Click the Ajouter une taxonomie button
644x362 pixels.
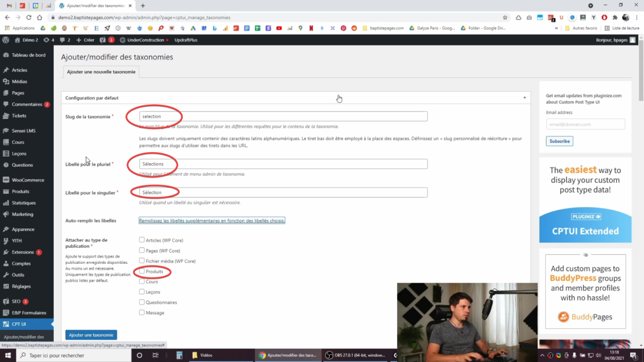tap(91, 335)
